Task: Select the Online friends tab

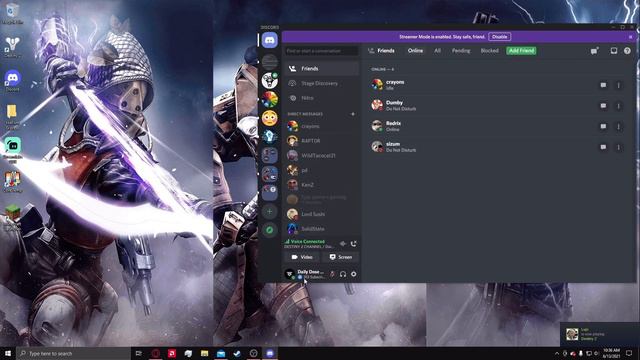Action: point(415,51)
